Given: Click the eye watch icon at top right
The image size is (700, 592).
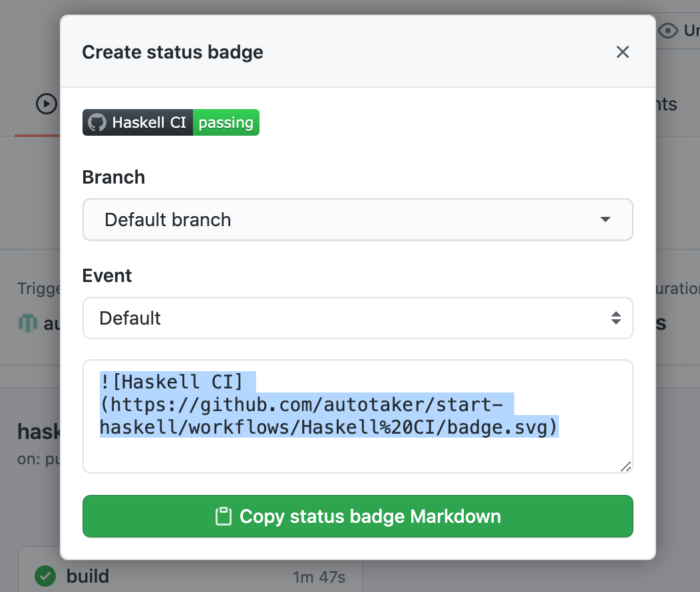Looking at the screenshot, I should pos(668,31).
